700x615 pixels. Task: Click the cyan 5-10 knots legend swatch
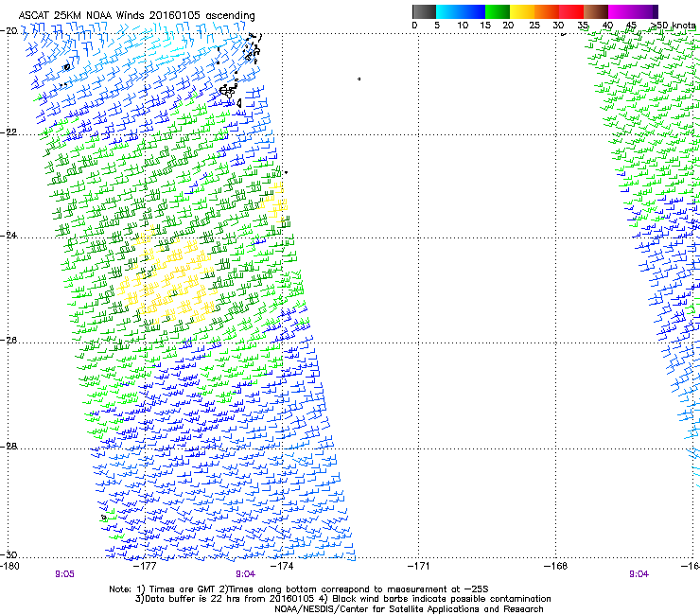click(448, 11)
